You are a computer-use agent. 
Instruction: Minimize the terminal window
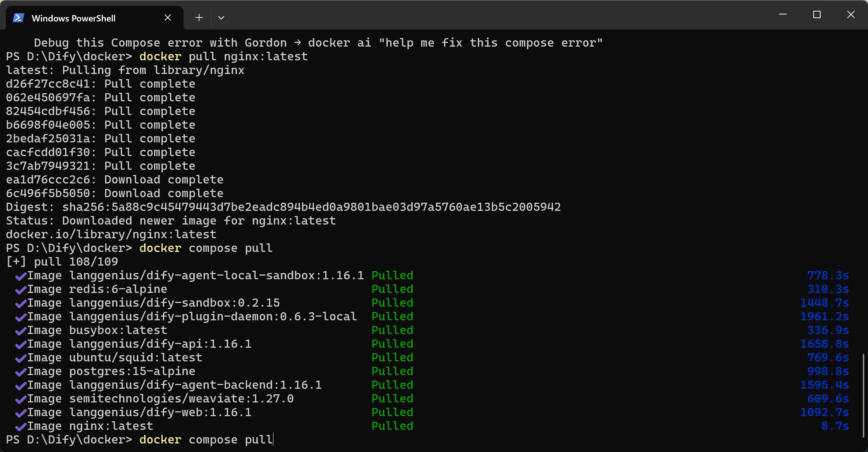coord(783,14)
